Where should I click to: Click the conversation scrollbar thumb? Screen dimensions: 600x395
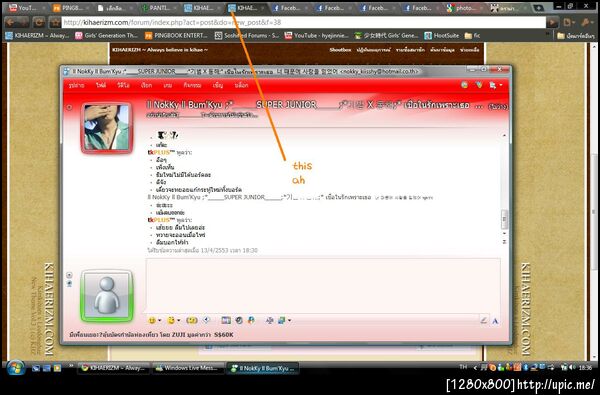click(505, 219)
